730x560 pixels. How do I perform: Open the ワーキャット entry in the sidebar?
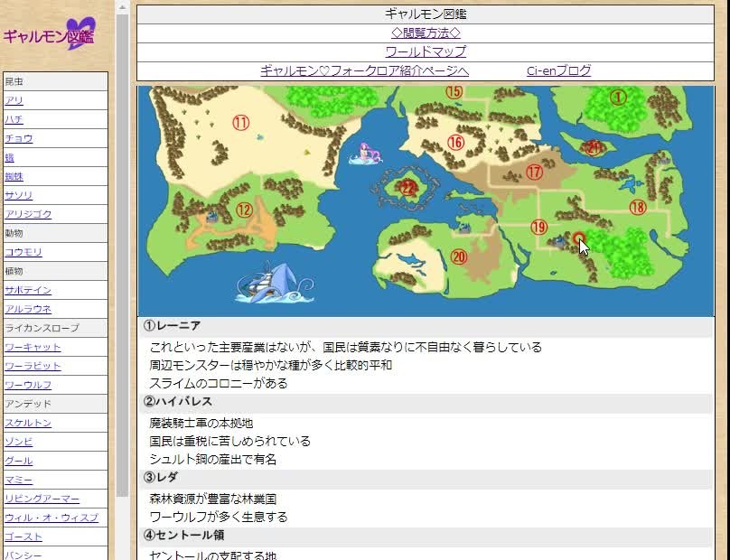[33, 347]
